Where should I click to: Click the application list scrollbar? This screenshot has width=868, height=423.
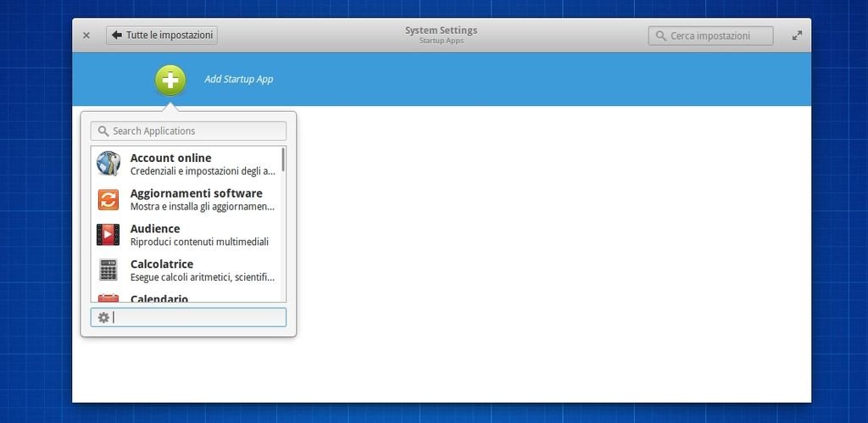coord(283,159)
